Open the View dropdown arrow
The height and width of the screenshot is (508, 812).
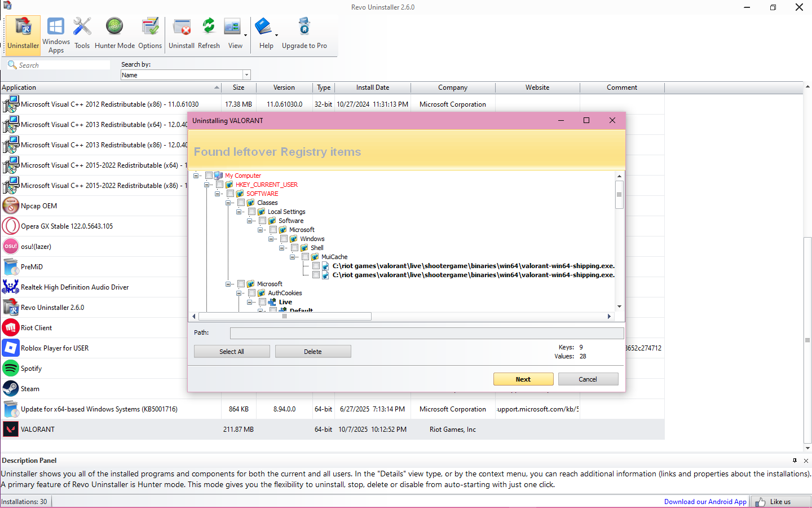245,35
